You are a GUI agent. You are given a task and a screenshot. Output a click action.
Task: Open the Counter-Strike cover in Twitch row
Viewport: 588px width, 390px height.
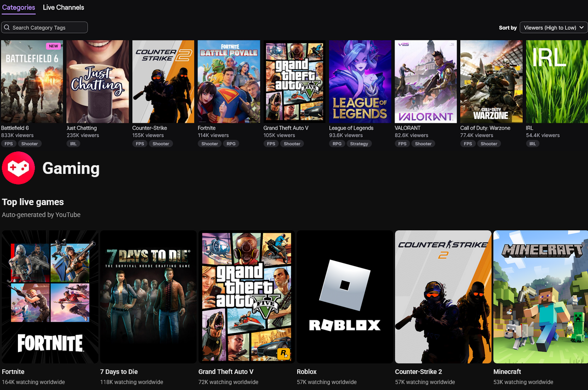click(164, 82)
